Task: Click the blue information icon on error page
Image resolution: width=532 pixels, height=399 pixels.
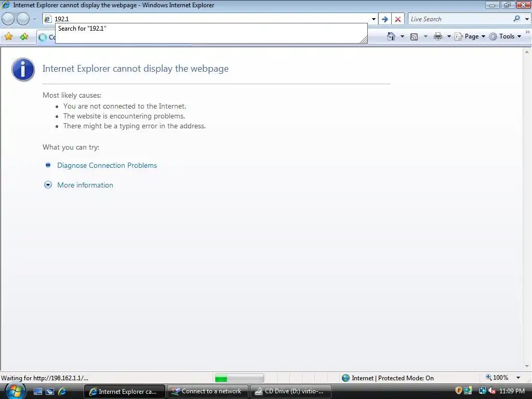Action: pos(23,69)
